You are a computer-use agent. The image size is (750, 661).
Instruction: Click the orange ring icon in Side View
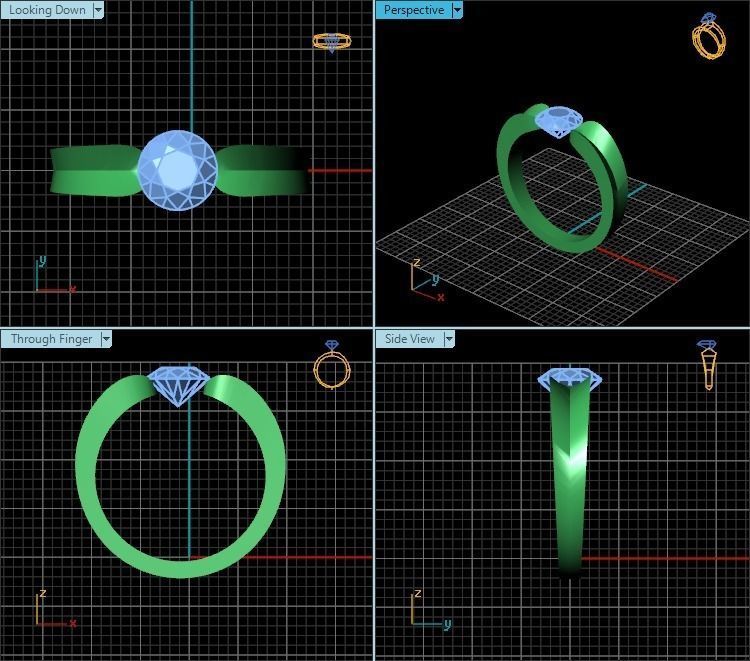tap(707, 365)
